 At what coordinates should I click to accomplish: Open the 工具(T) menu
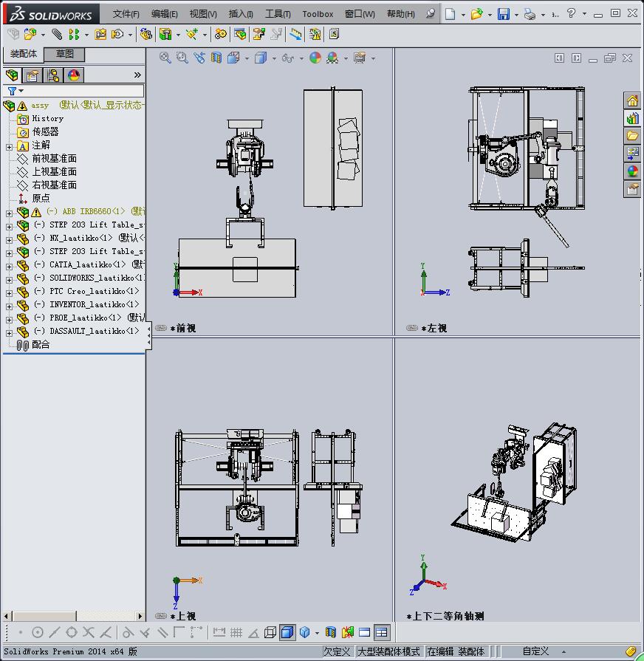(x=278, y=14)
